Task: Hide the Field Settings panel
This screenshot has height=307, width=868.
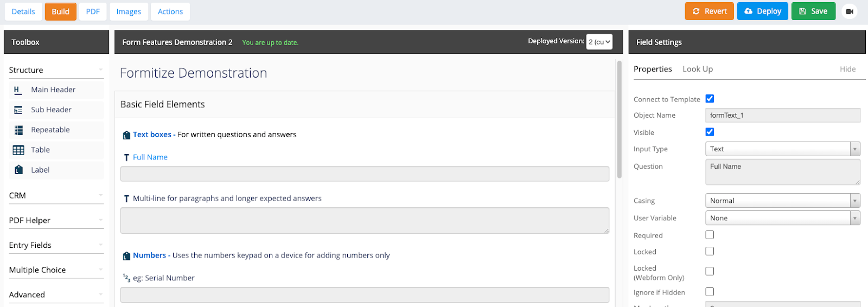Action: click(x=847, y=69)
